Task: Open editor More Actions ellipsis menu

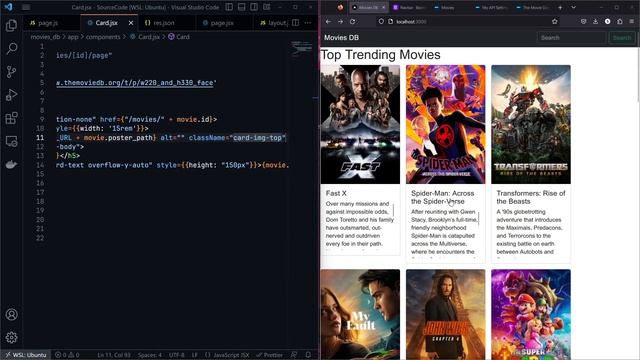Action: (308, 23)
